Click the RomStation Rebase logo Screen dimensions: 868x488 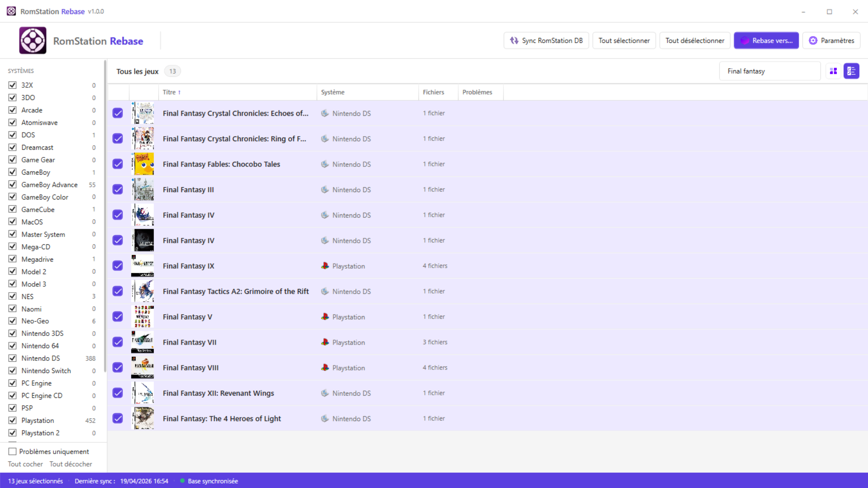point(33,41)
